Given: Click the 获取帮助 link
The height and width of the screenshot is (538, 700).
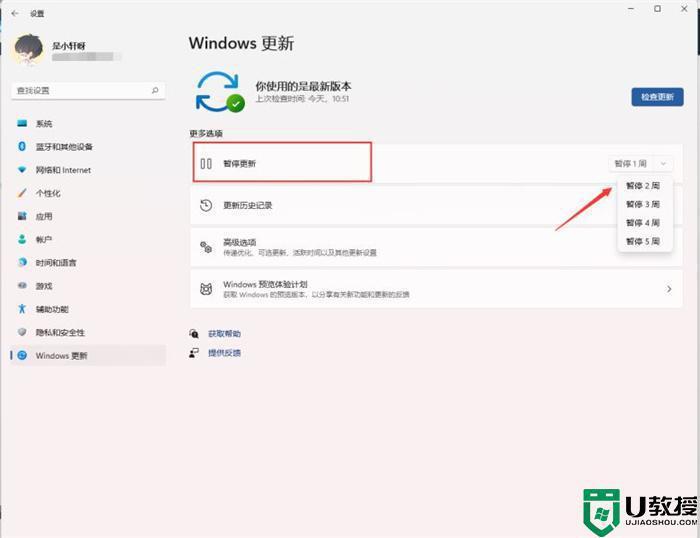Looking at the screenshot, I should pyautogui.click(x=224, y=334).
